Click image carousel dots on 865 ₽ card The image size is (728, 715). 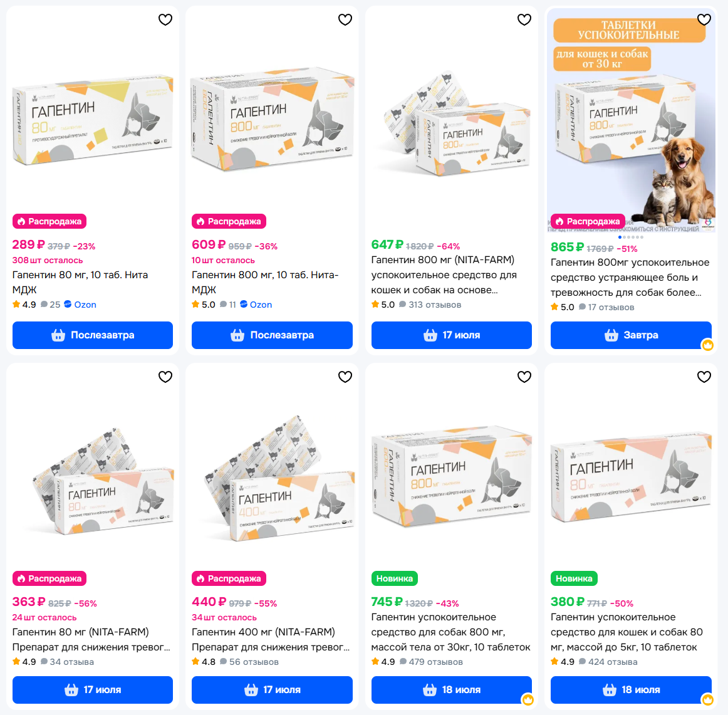point(631,237)
